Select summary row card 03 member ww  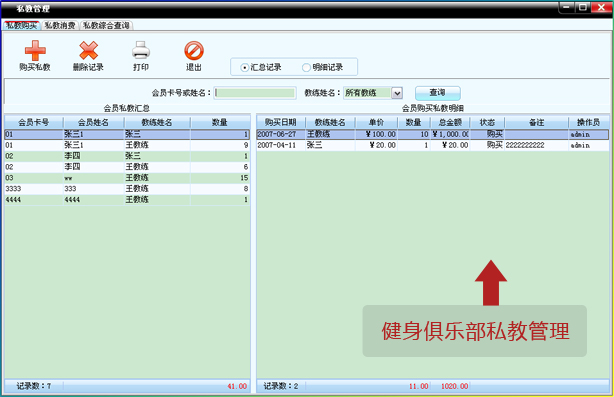(127, 178)
